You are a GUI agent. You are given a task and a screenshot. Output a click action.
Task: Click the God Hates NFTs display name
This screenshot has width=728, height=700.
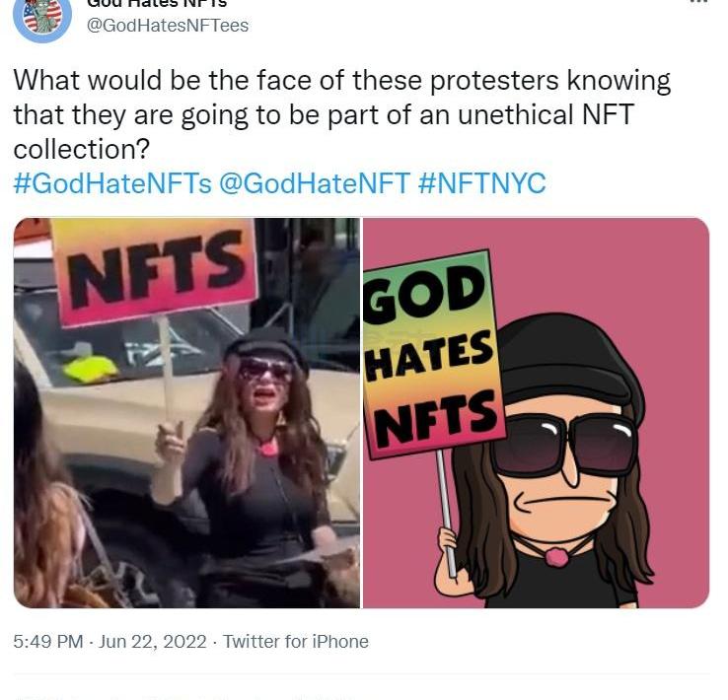click(x=158, y=3)
